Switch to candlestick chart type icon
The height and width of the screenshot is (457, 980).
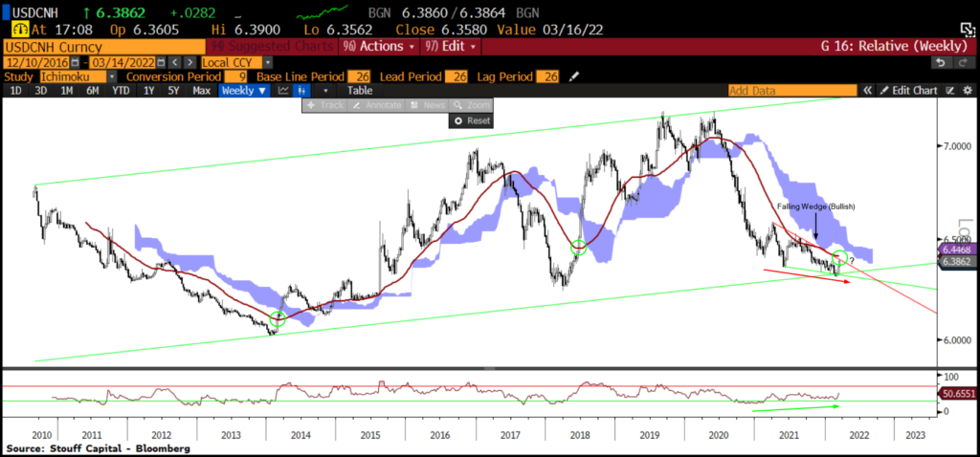point(301,91)
